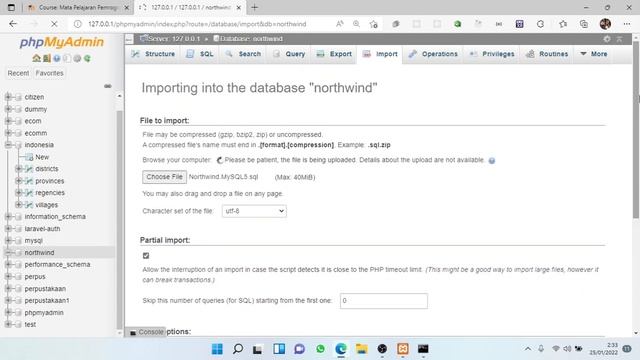
Task: Open browser profile avatar
Action: (x=605, y=24)
